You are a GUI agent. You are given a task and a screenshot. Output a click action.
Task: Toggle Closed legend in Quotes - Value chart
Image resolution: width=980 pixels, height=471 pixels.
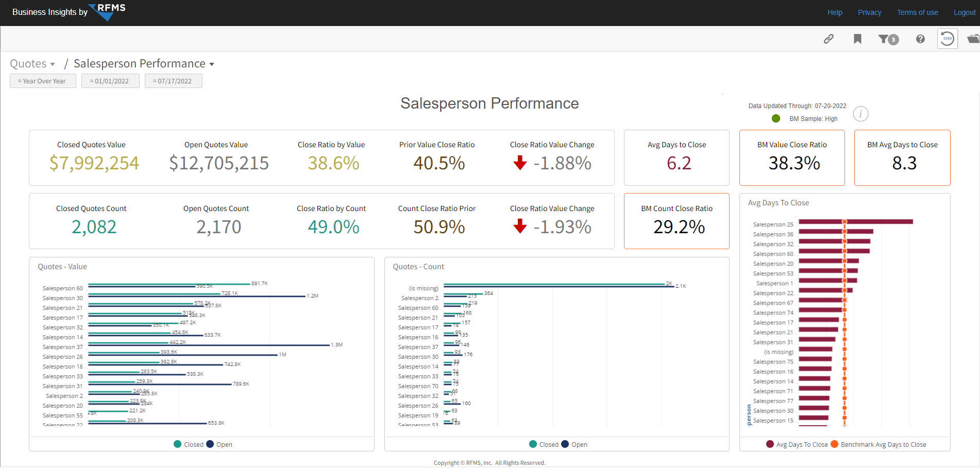point(189,444)
